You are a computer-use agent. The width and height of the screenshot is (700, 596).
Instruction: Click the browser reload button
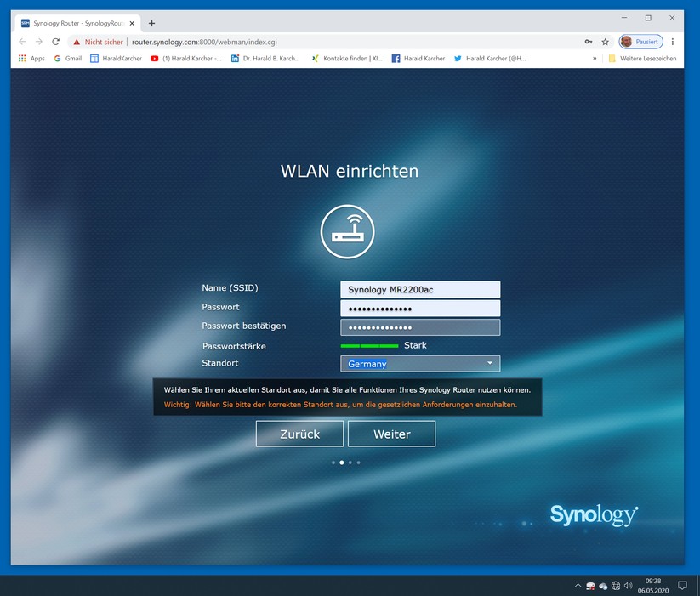pos(56,41)
